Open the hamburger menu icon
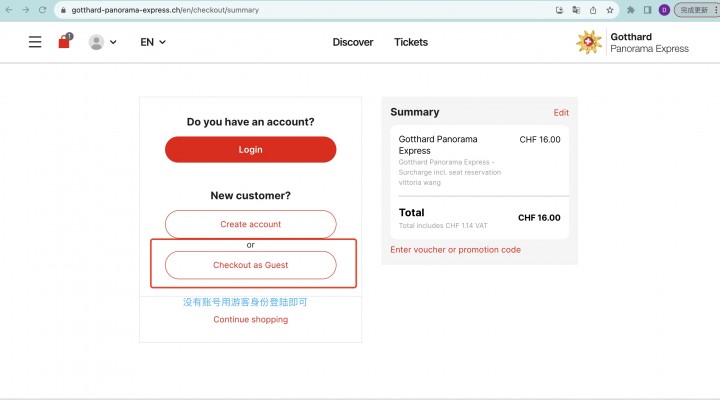 35,42
